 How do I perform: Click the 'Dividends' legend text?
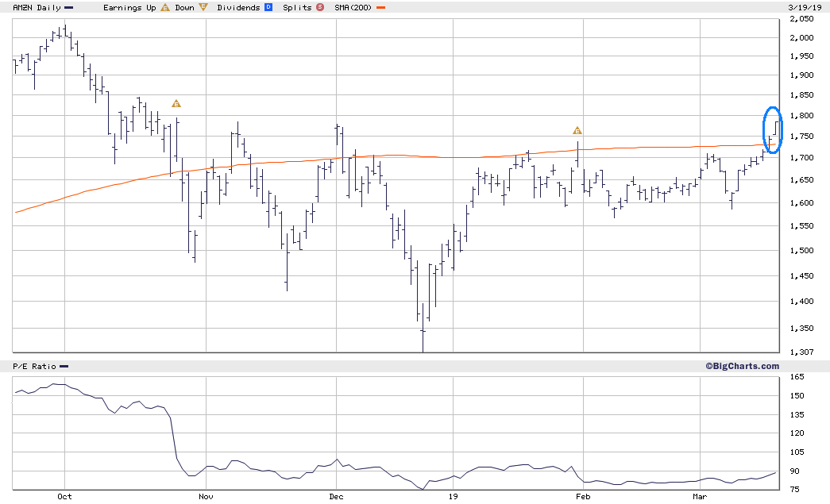(239, 7)
